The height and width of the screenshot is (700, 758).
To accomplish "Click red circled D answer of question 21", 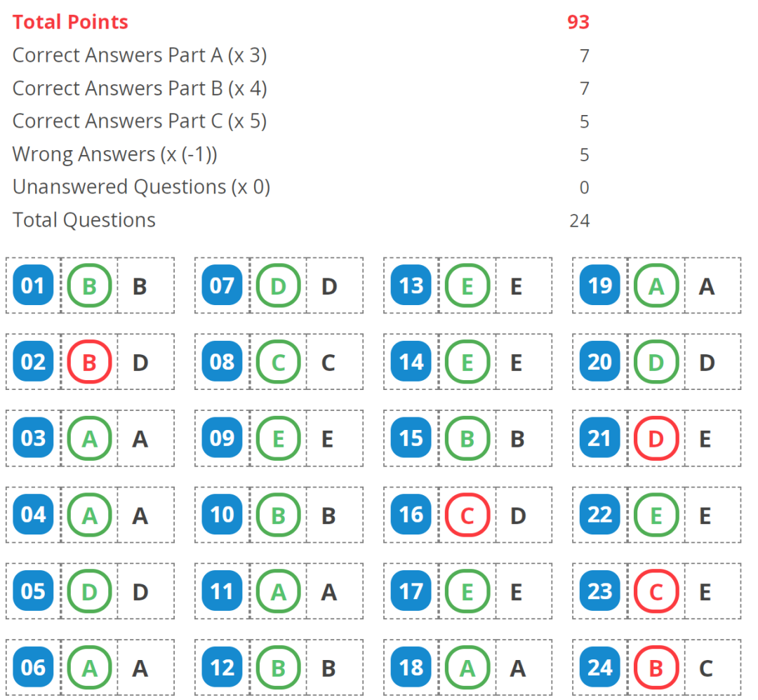I will pos(656,438).
